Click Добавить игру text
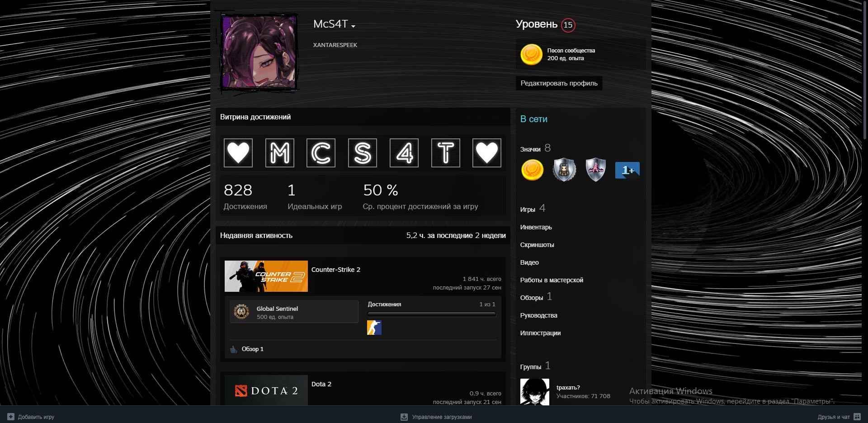This screenshot has width=868, height=423. click(x=36, y=417)
